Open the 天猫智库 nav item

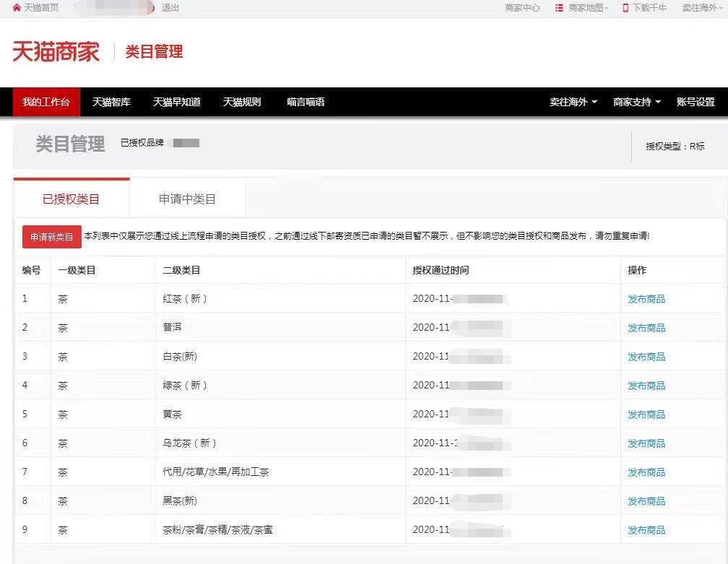pos(111,102)
